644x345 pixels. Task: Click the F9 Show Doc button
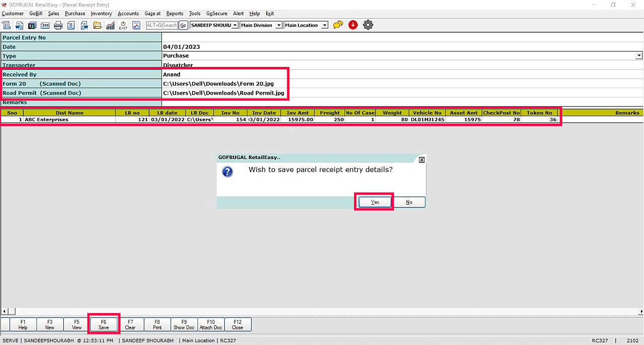(x=184, y=324)
